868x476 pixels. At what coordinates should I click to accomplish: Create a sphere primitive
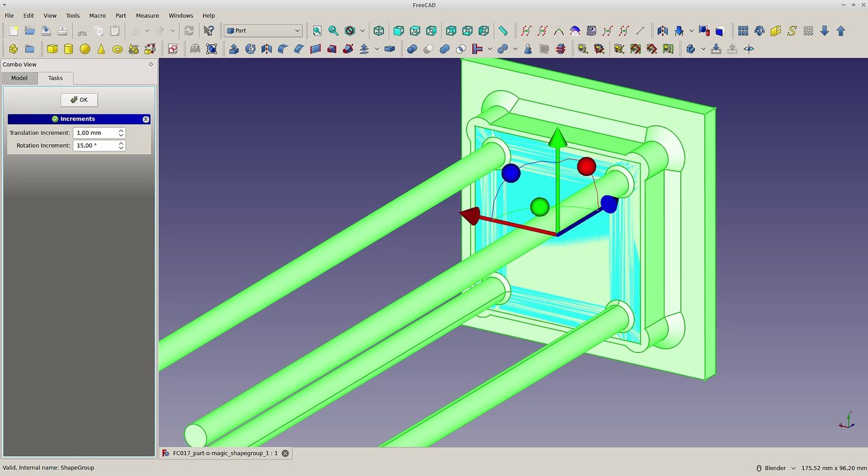tap(85, 49)
